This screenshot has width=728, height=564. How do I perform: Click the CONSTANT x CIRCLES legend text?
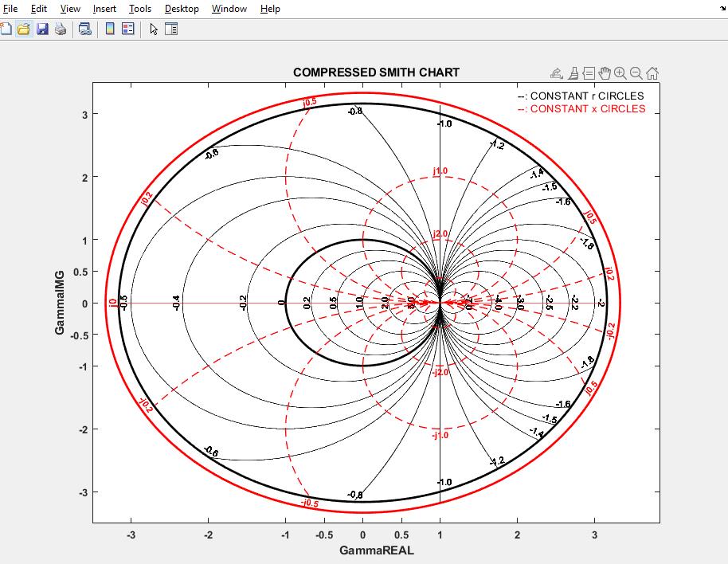588,108
